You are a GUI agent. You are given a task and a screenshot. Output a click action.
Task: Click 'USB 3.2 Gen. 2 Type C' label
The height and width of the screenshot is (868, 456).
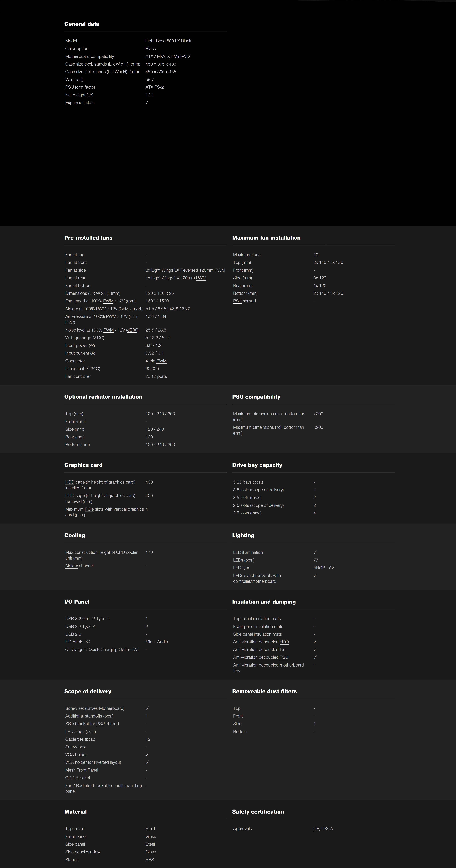click(x=87, y=619)
